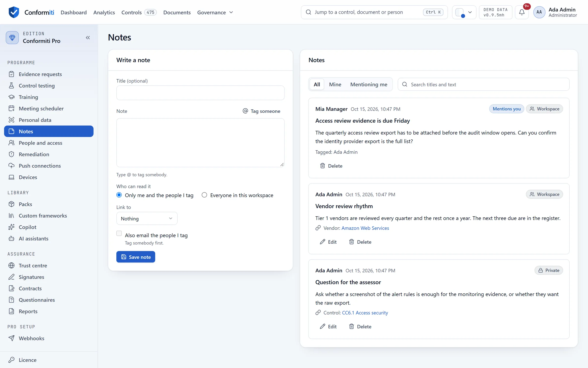The width and height of the screenshot is (588, 368).
Task: Click the Title (optional) input field
Action: [200, 93]
